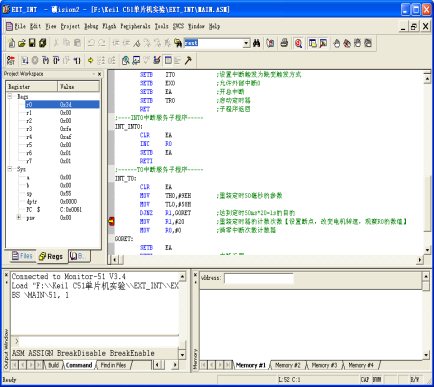
Task: Switch to the Files tab
Action: 22,256
